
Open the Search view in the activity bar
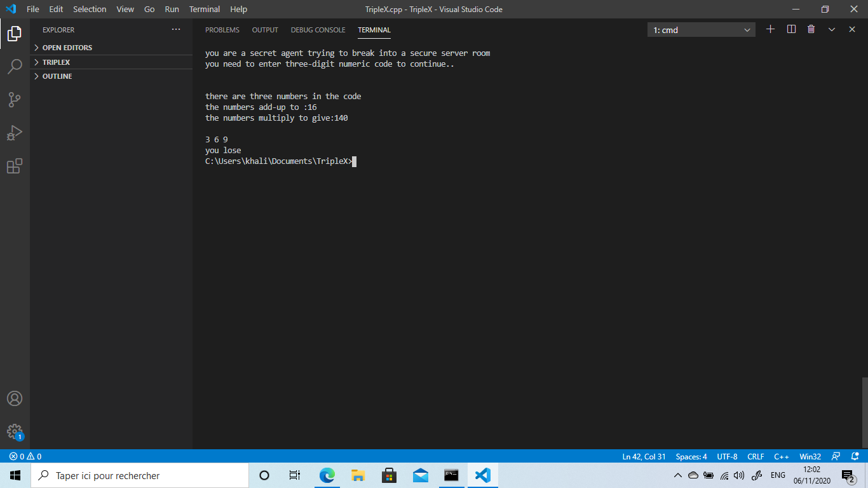14,67
